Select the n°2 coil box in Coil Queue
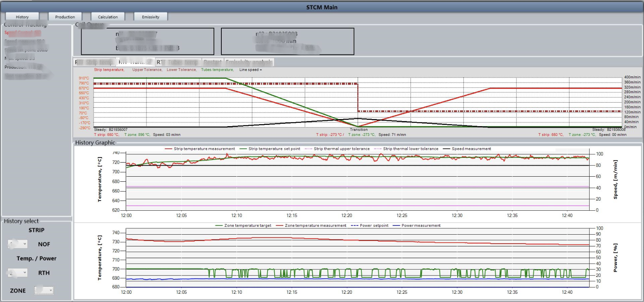The width and height of the screenshot is (644, 302). click(288, 41)
